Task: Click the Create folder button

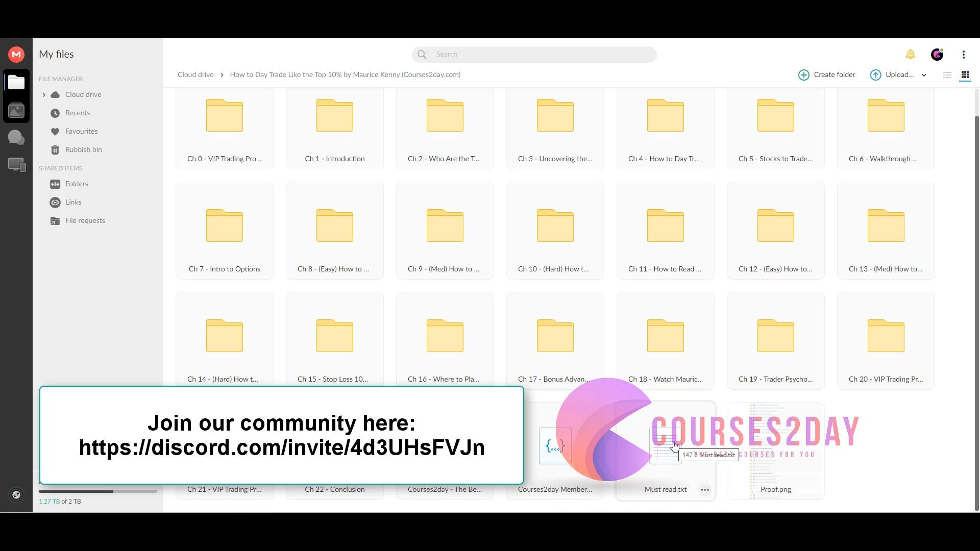Action: coord(827,75)
